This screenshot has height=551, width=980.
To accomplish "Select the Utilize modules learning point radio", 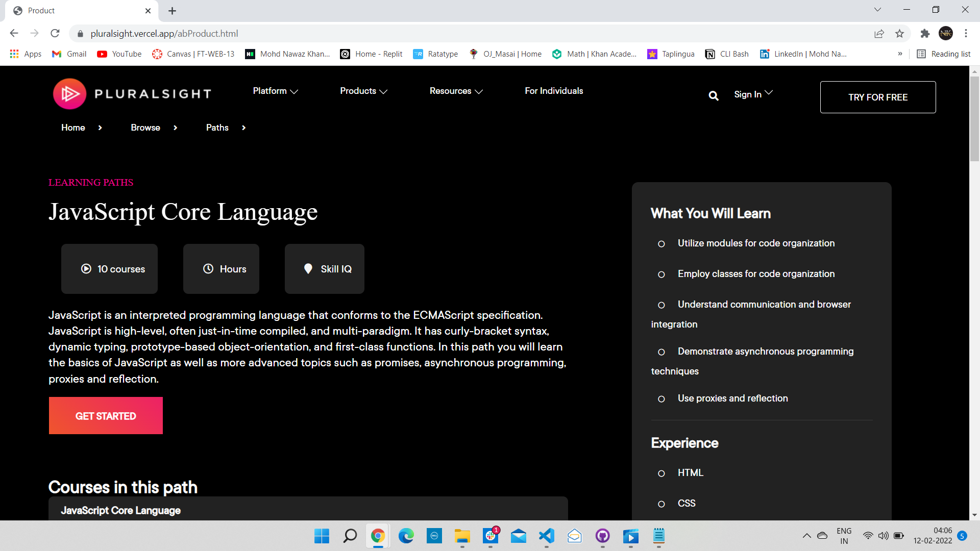I will coord(661,244).
